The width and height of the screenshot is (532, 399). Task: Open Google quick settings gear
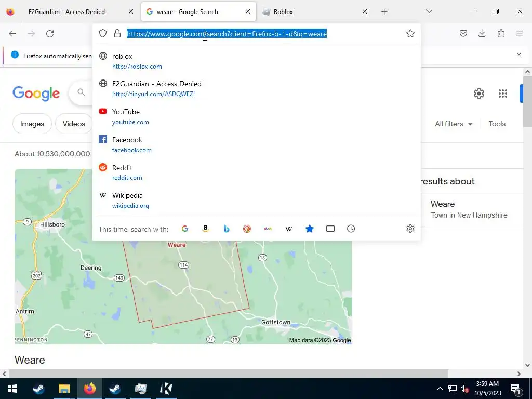click(478, 94)
